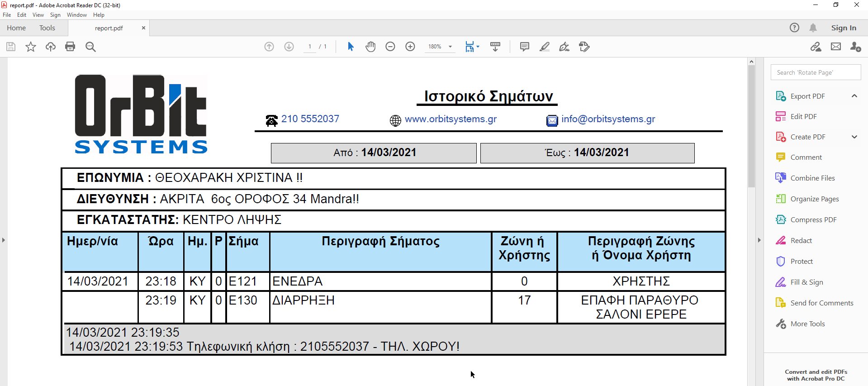
Task: Expand the Create PDF section
Action: coord(854,137)
